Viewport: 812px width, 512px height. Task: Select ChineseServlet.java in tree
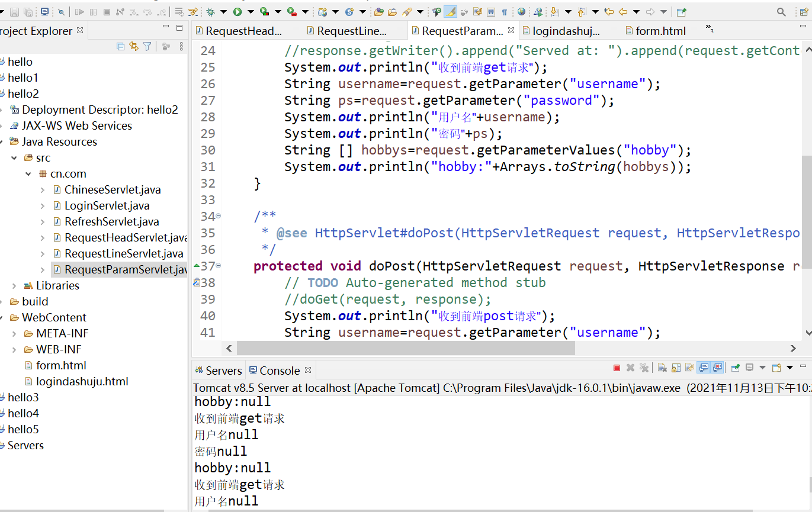[113, 190]
